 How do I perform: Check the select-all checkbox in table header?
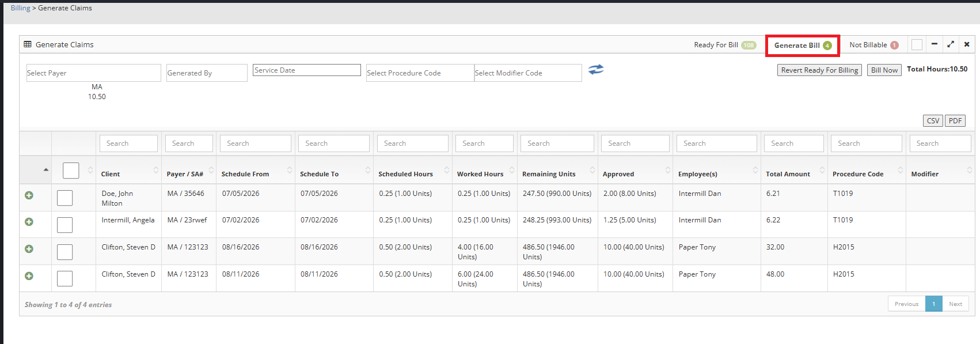pos(71,171)
